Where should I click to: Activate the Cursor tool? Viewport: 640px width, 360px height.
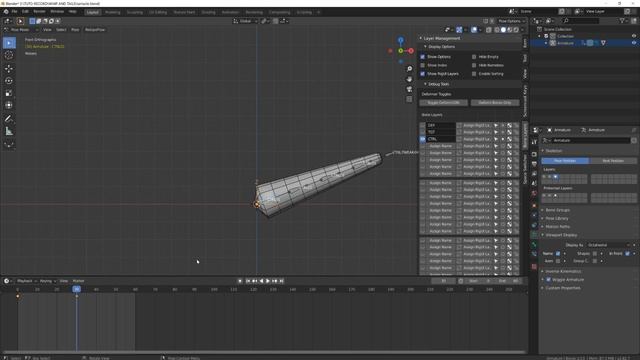[9, 55]
